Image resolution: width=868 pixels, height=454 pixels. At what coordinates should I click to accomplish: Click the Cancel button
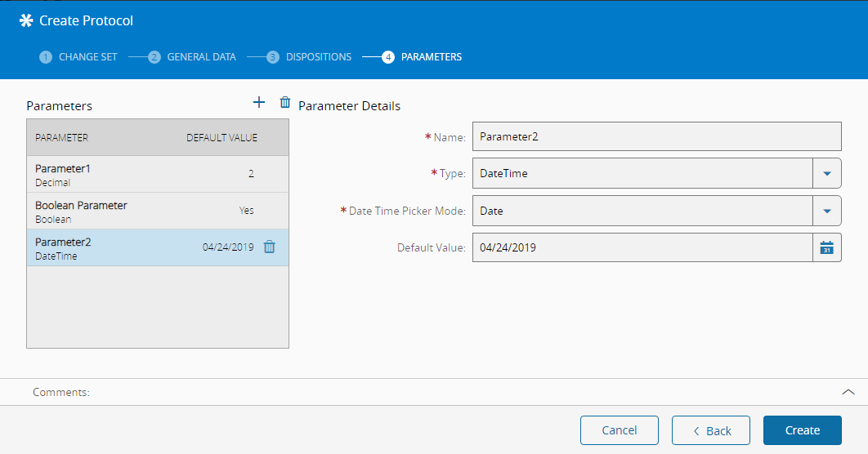620,430
